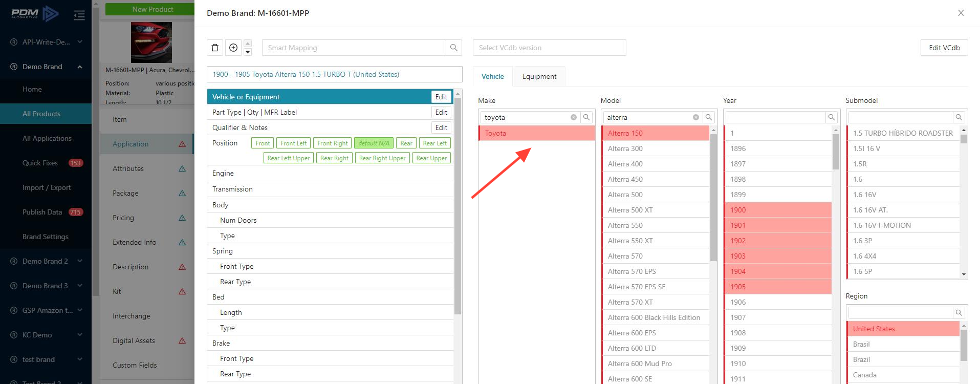This screenshot has height=384, width=980.
Task: Move up with small up arrow stepper
Action: [x=248, y=44]
